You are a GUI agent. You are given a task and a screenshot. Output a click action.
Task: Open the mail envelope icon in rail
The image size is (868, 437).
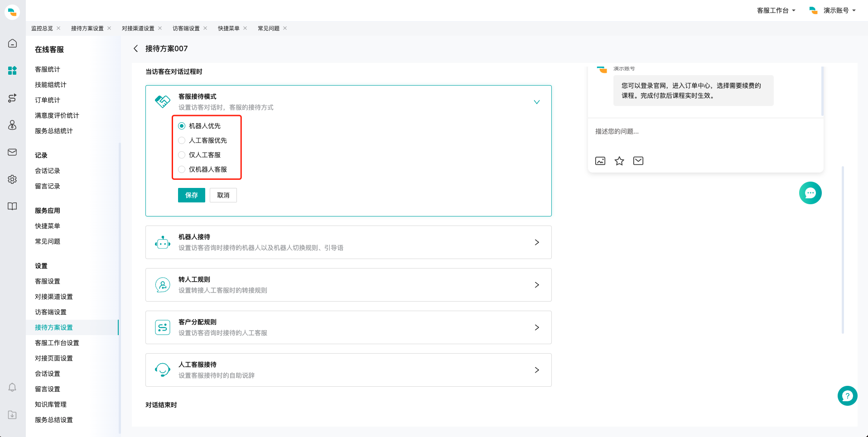click(12, 152)
